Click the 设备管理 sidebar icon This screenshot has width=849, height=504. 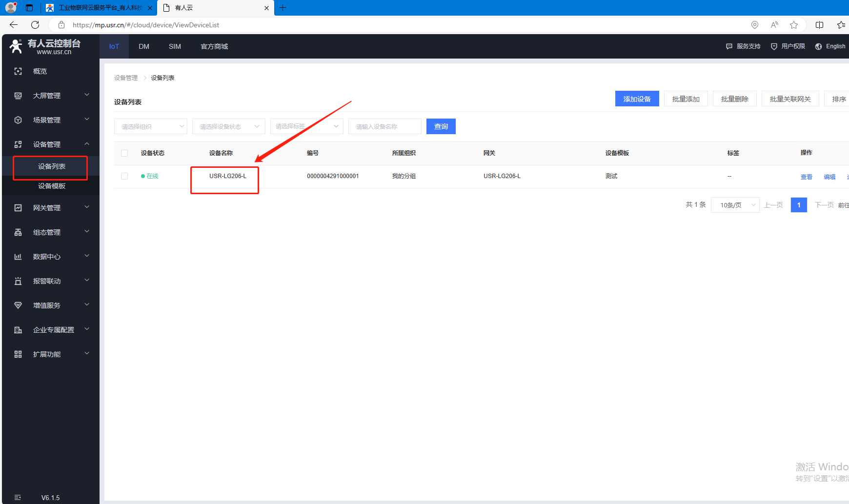[18, 144]
